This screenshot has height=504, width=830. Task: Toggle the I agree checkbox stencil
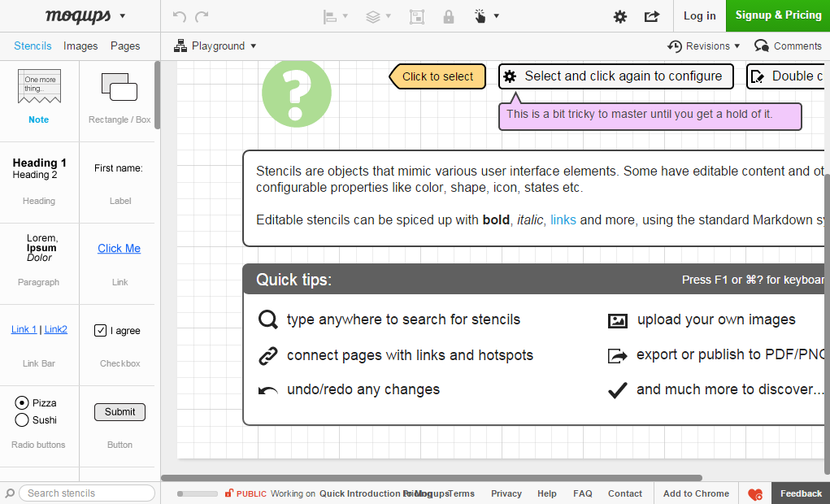[100, 330]
